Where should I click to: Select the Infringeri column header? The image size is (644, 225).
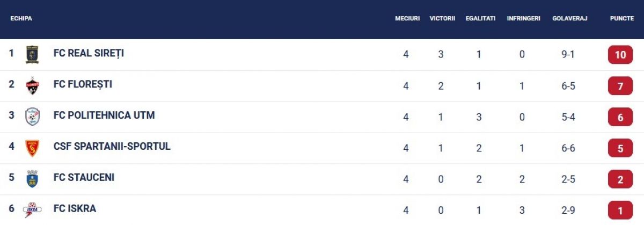[523, 18]
